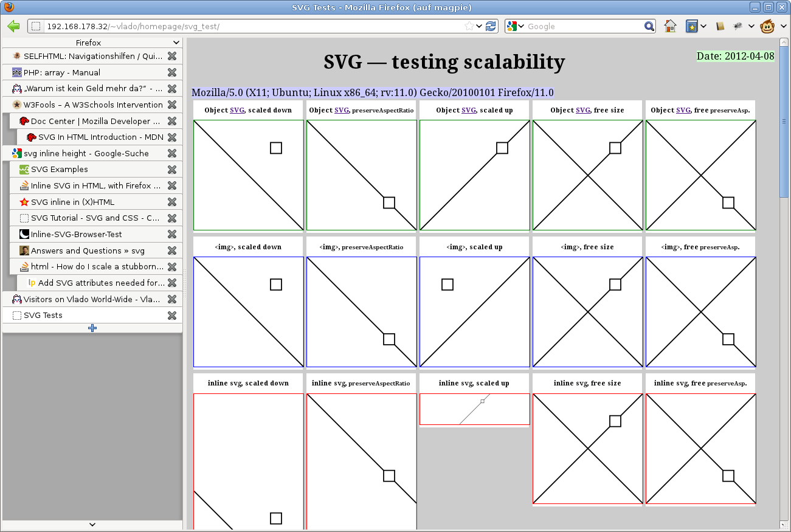Image resolution: width=791 pixels, height=532 pixels.
Task: Close the SVG Tests tab
Action: pyautogui.click(x=172, y=315)
